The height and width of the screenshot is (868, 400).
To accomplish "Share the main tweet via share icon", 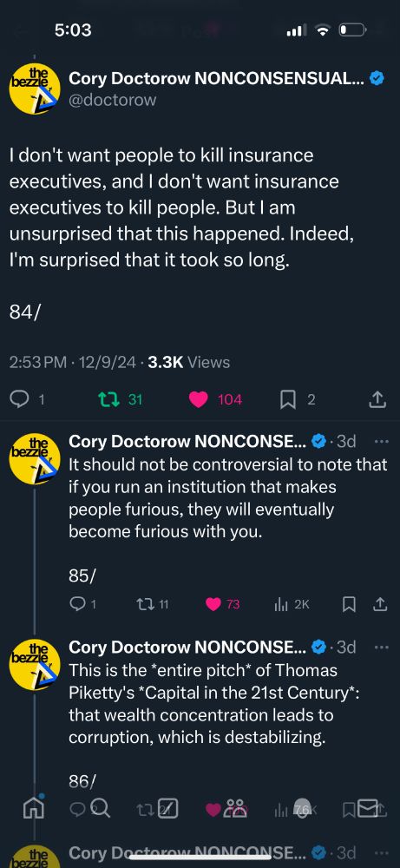I will click(x=377, y=399).
